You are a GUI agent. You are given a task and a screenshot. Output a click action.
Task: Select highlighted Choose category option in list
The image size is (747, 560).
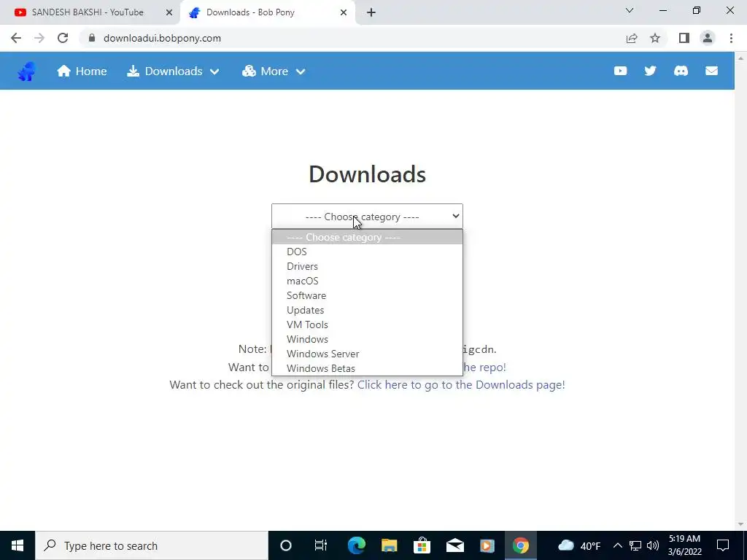pos(367,237)
